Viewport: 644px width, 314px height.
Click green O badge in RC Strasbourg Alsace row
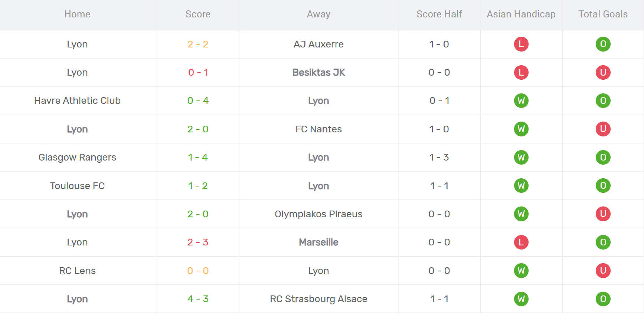pyautogui.click(x=603, y=299)
